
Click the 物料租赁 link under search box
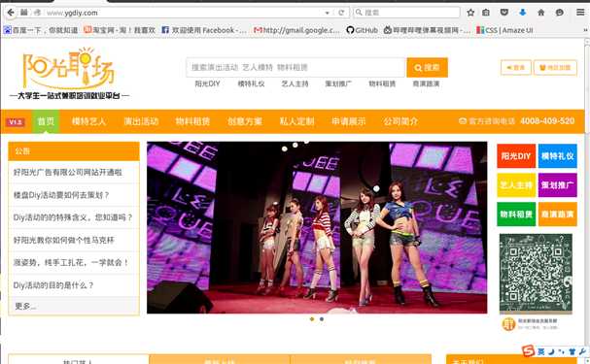click(382, 83)
